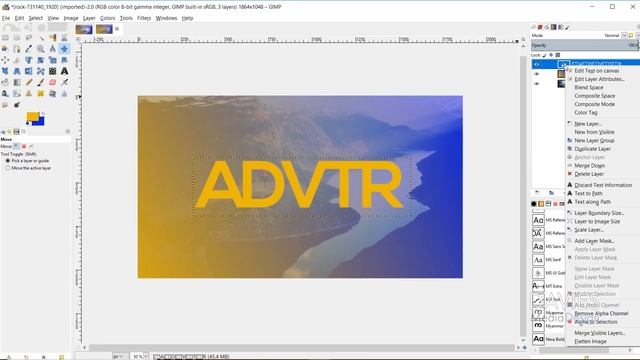Open the Filters menu
Viewport: 640px width, 360px height.
(144, 18)
